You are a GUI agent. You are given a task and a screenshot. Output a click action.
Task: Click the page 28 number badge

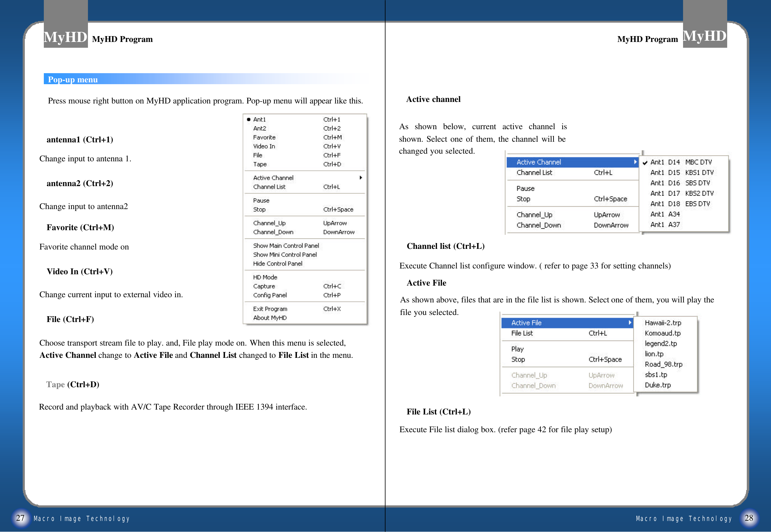(749, 518)
